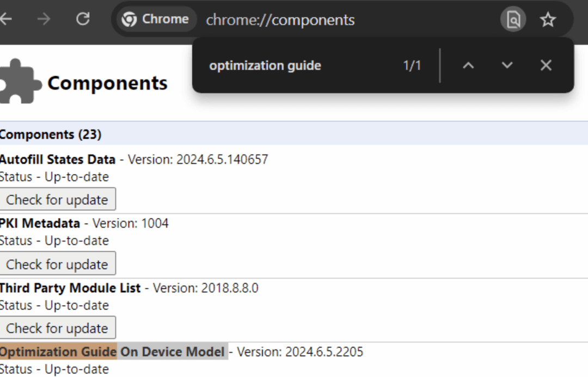Bookmark this page with the star
The height and width of the screenshot is (377, 588).
548,20
